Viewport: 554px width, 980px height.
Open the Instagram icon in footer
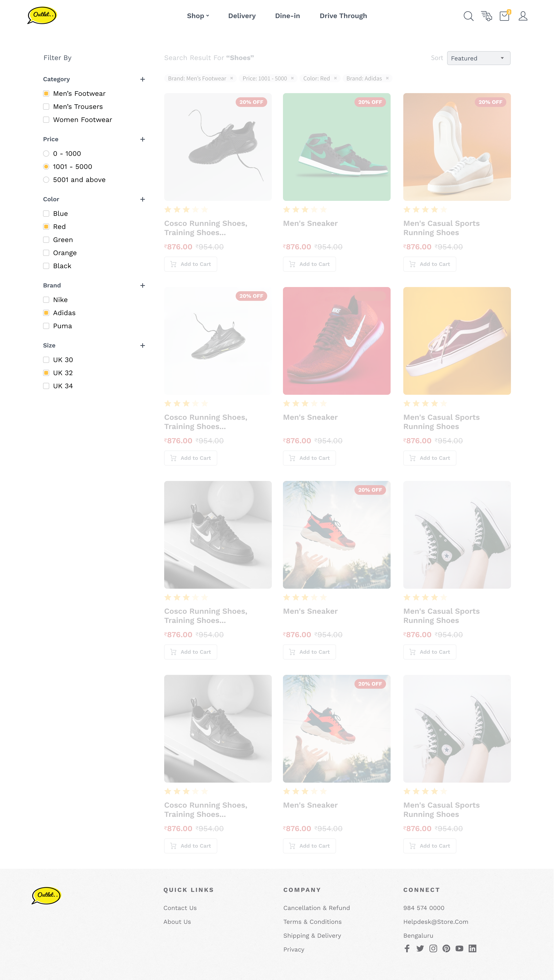tap(433, 948)
